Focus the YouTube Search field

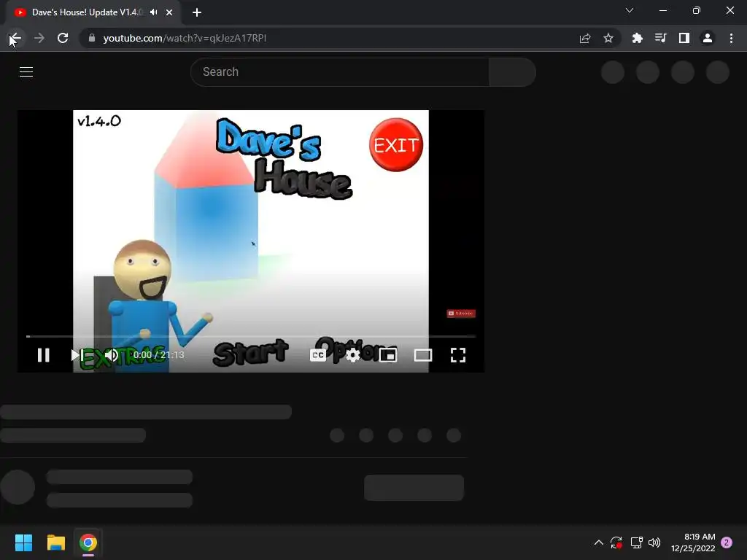[x=340, y=72]
